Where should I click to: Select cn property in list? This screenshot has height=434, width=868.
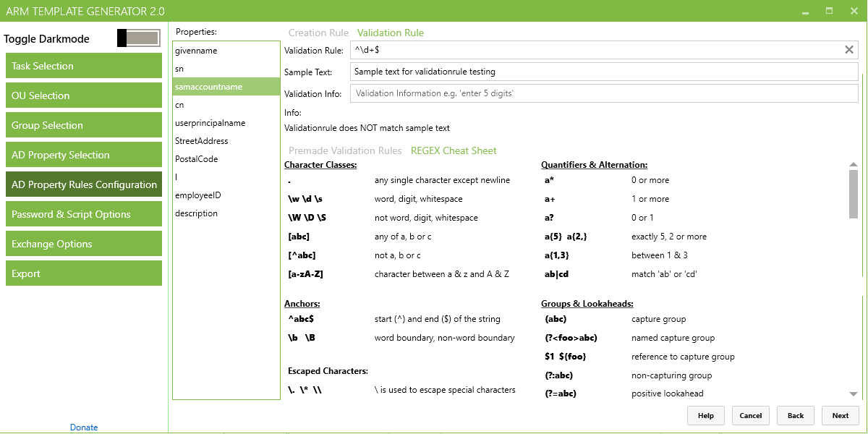click(x=226, y=105)
